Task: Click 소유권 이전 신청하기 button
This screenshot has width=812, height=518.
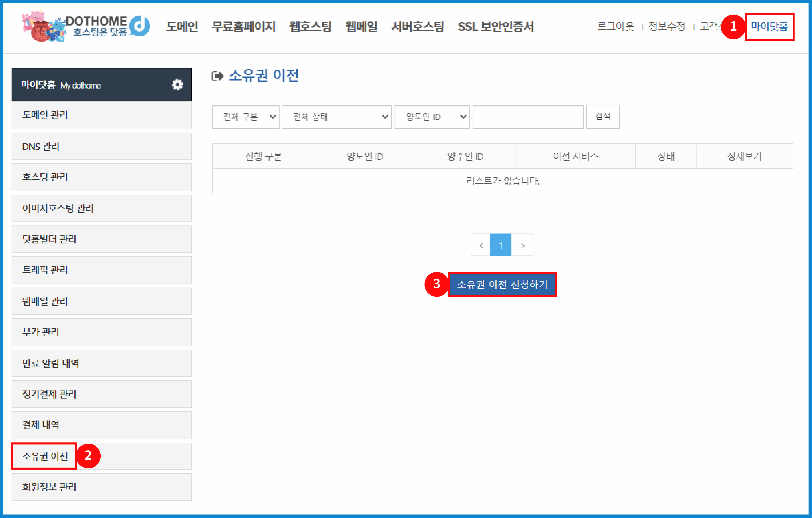Action: click(502, 284)
